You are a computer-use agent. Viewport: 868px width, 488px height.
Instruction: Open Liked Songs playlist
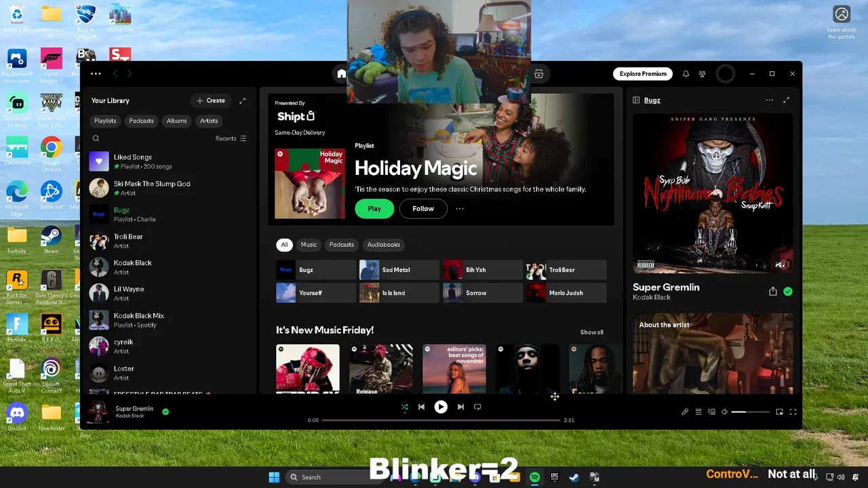(169, 161)
